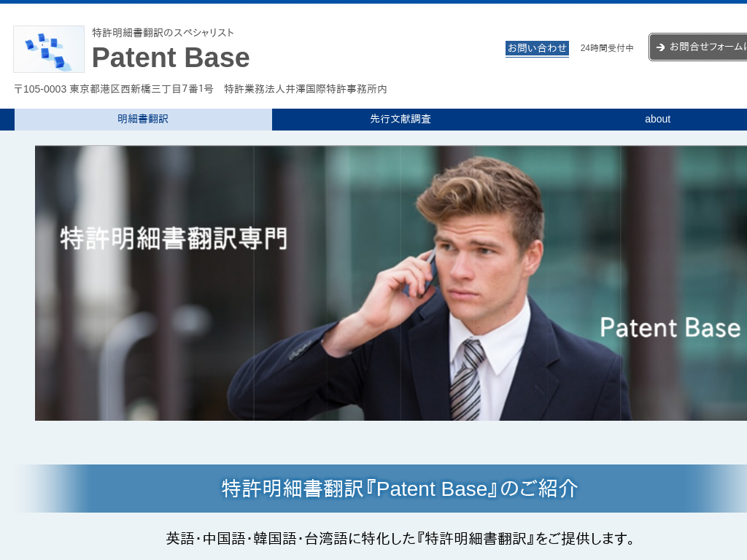The height and width of the screenshot is (560, 747).
Task: Click the arrow icon on the contact form button
Action: click(x=660, y=47)
